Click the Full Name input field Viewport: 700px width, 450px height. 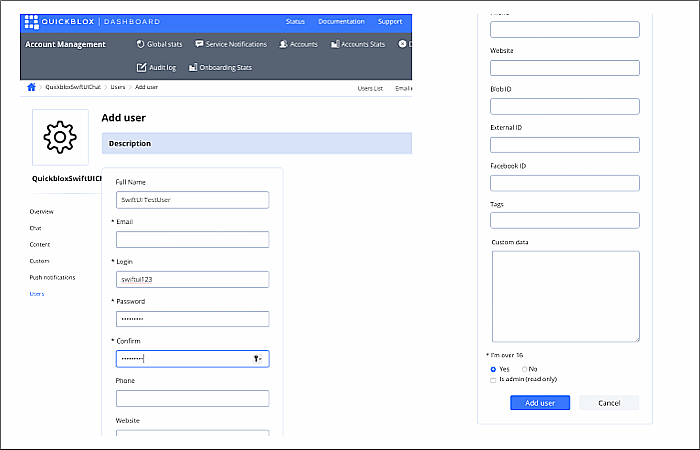(x=192, y=200)
